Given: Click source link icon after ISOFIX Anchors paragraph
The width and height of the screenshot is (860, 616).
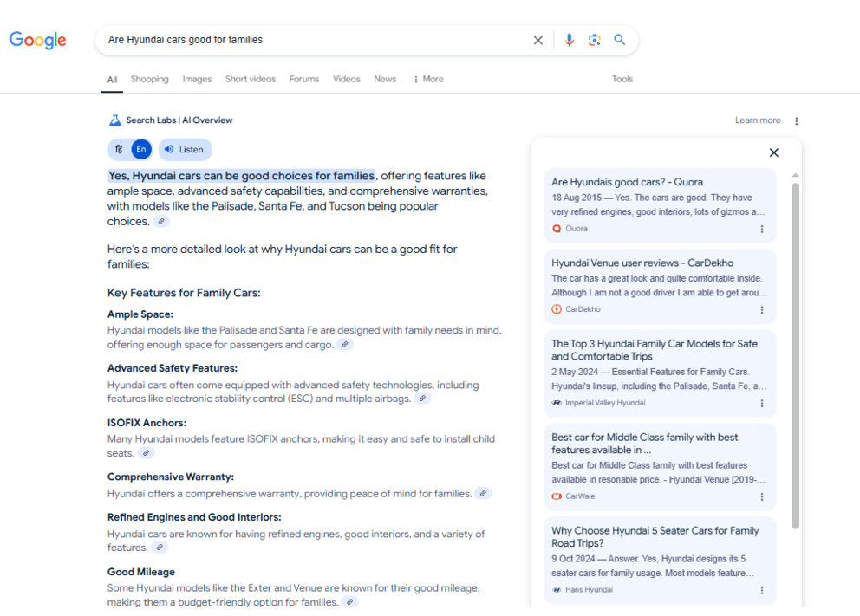Looking at the screenshot, I should pos(147,453).
